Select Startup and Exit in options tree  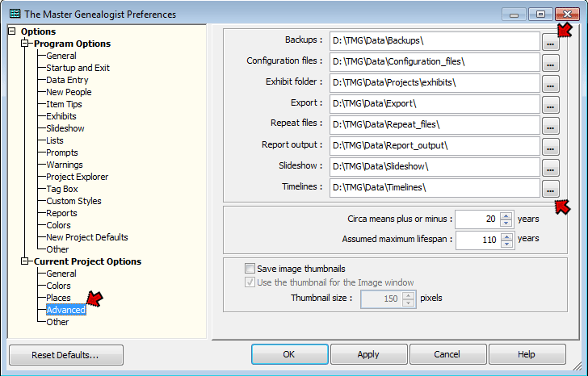78,68
